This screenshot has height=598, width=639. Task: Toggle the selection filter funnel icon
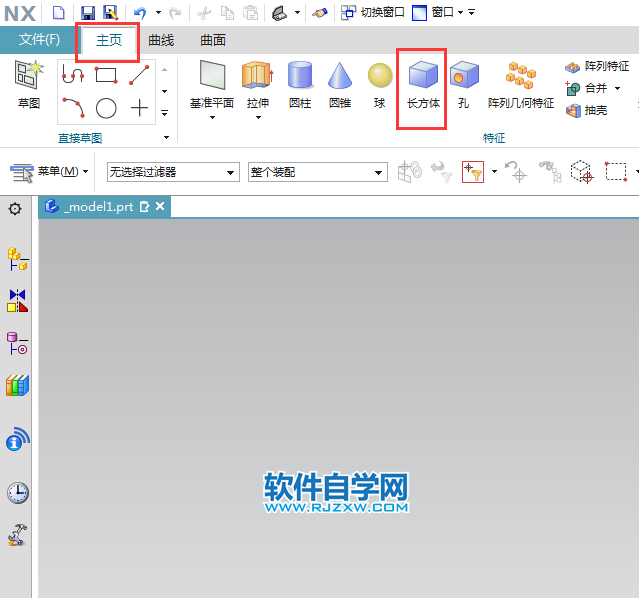[x=473, y=172]
